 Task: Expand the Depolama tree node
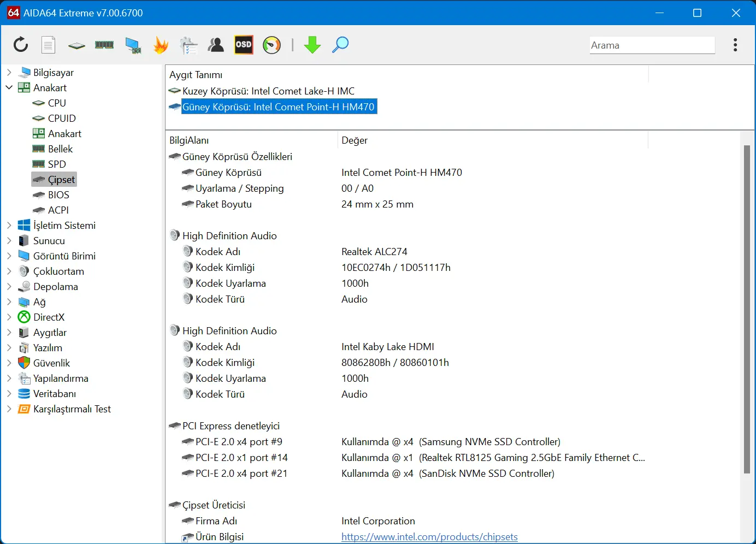click(x=9, y=286)
